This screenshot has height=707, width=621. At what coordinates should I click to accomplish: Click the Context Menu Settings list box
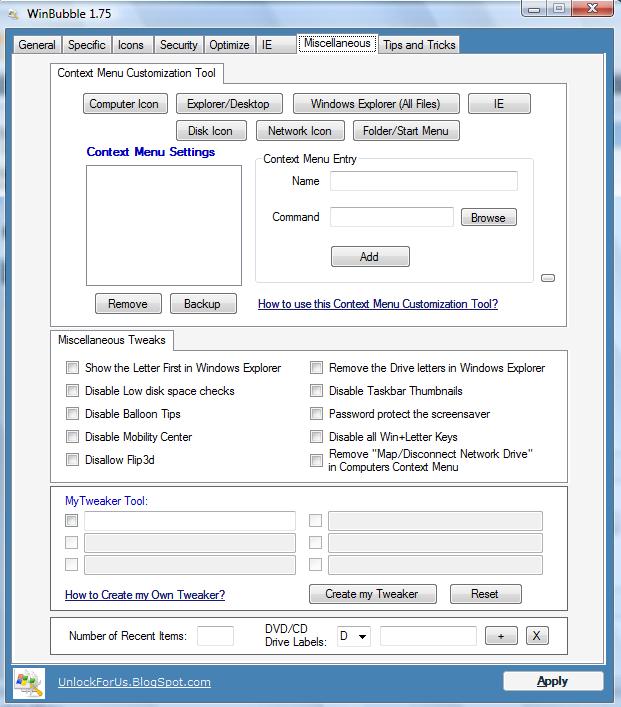point(164,225)
